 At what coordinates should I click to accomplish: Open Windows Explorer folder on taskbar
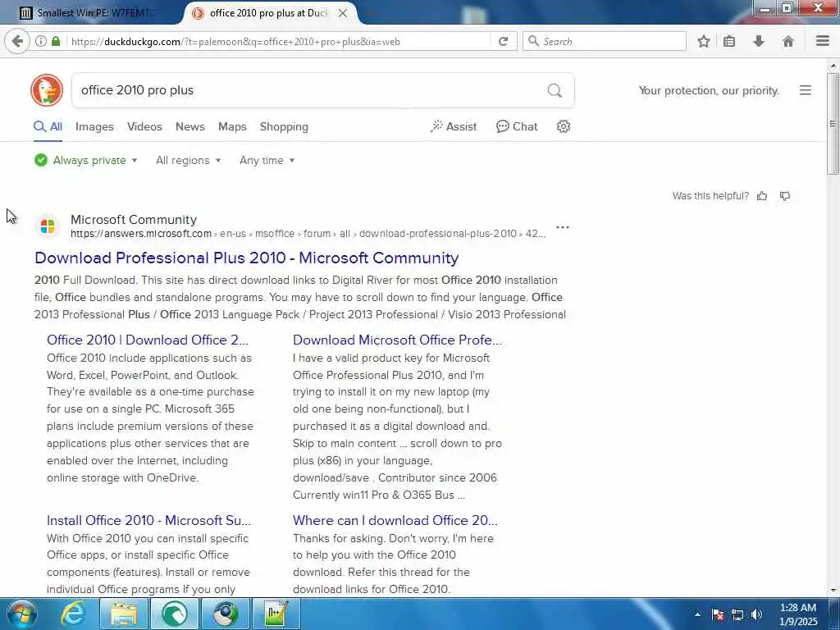click(x=125, y=614)
